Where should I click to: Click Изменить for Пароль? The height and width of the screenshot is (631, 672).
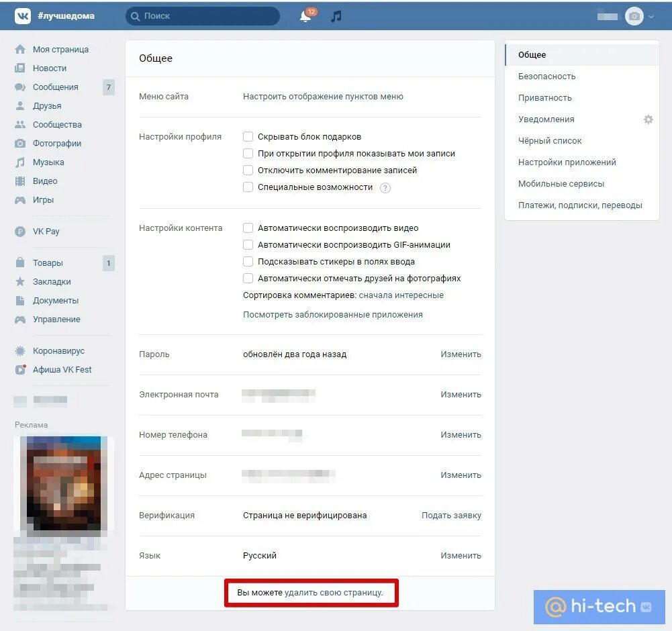461,354
